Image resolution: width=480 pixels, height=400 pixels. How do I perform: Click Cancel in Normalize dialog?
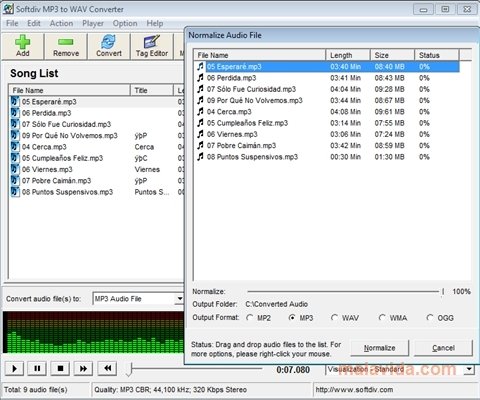pos(443,348)
